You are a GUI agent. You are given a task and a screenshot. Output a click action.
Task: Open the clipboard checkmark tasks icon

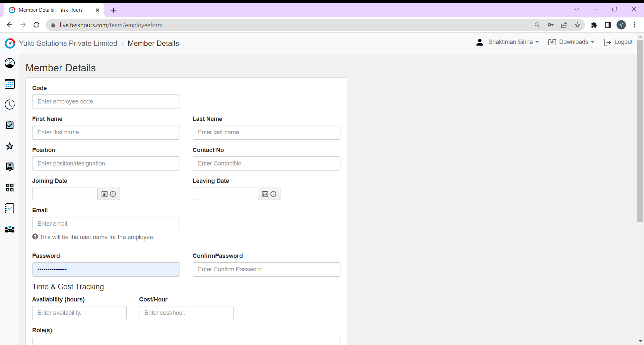point(10,125)
